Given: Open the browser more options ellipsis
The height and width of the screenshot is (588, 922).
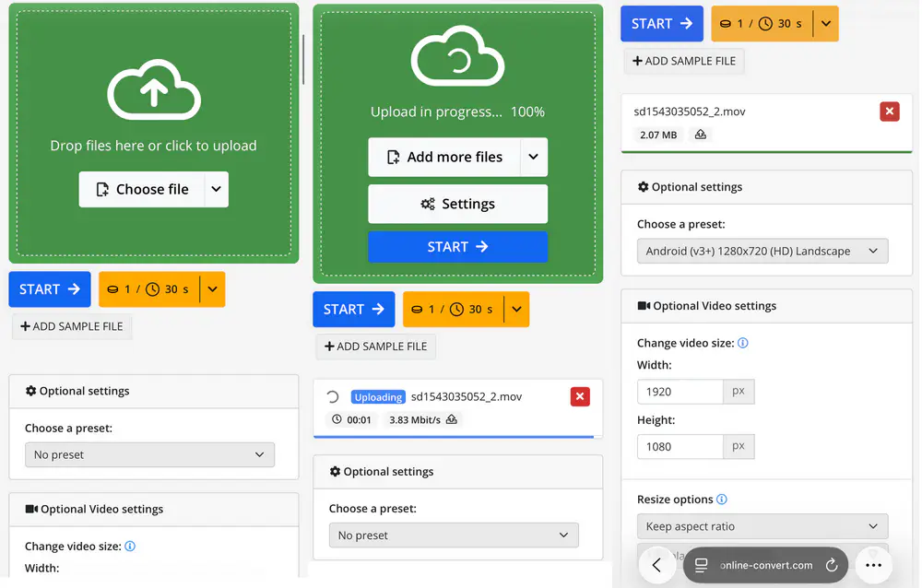Looking at the screenshot, I should pos(873,564).
